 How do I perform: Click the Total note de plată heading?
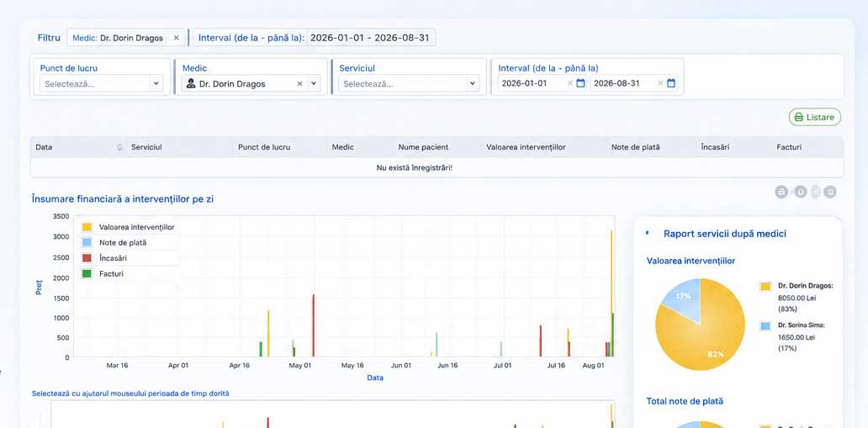pos(685,401)
